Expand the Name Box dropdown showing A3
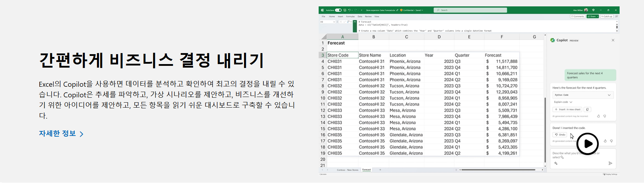The height and width of the screenshot is (183, 644). click(334, 22)
